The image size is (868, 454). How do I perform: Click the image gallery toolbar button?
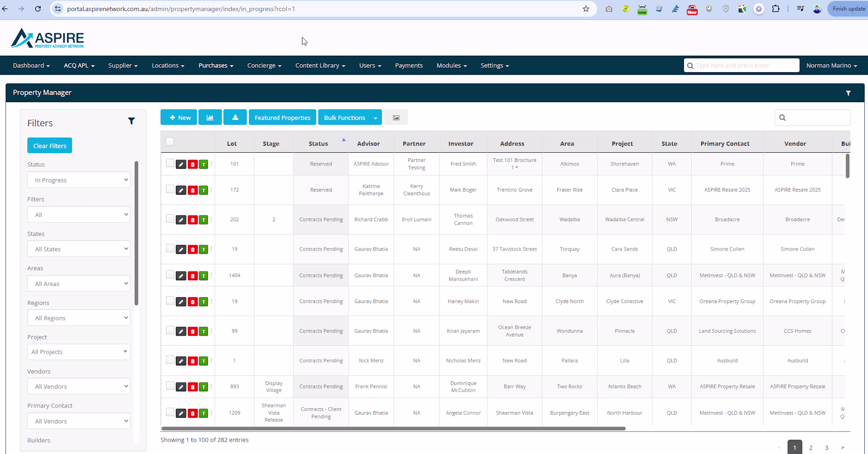[x=396, y=118]
